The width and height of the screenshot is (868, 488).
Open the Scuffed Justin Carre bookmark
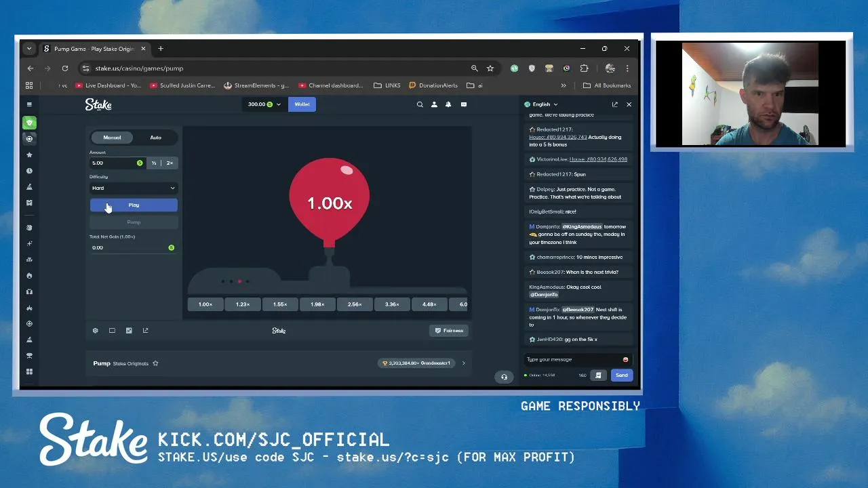[x=182, y=85]
